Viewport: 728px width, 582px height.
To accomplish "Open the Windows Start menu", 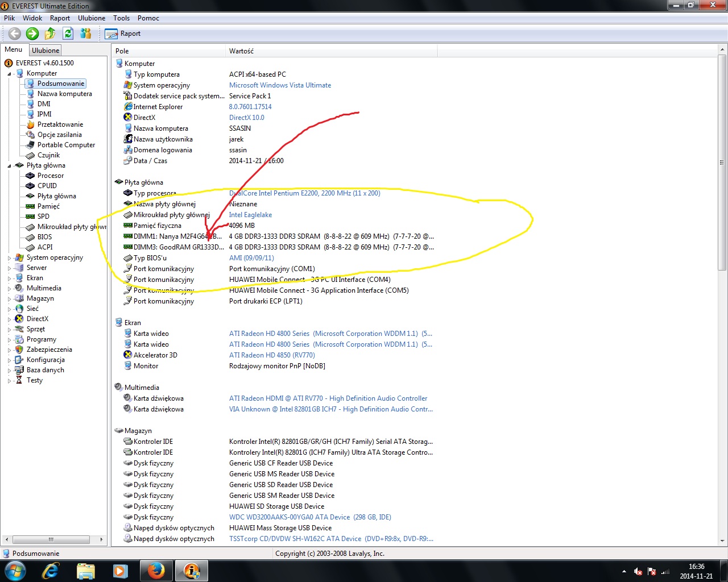I will tap(15, 570).
